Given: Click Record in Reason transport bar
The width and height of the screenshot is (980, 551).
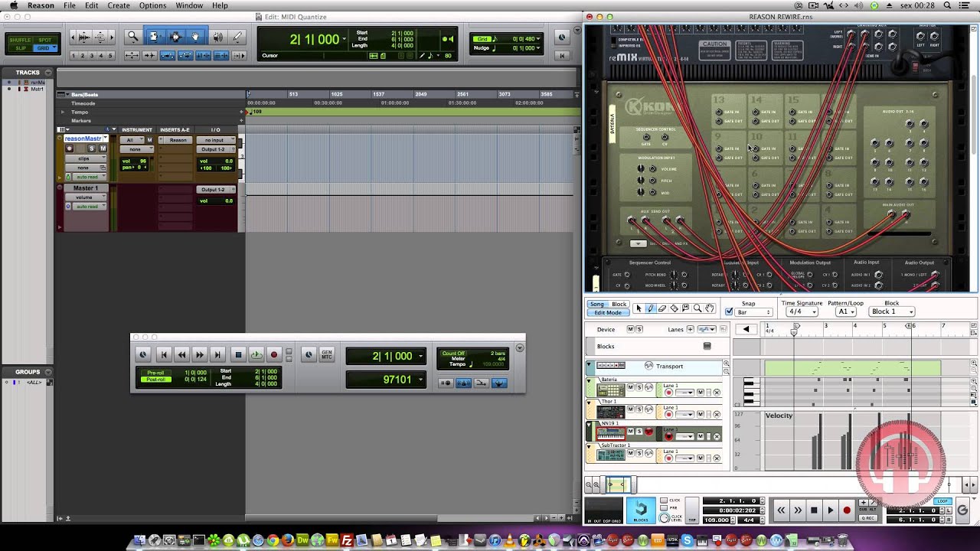Looking at the screenshot, I should pos(847,510).
